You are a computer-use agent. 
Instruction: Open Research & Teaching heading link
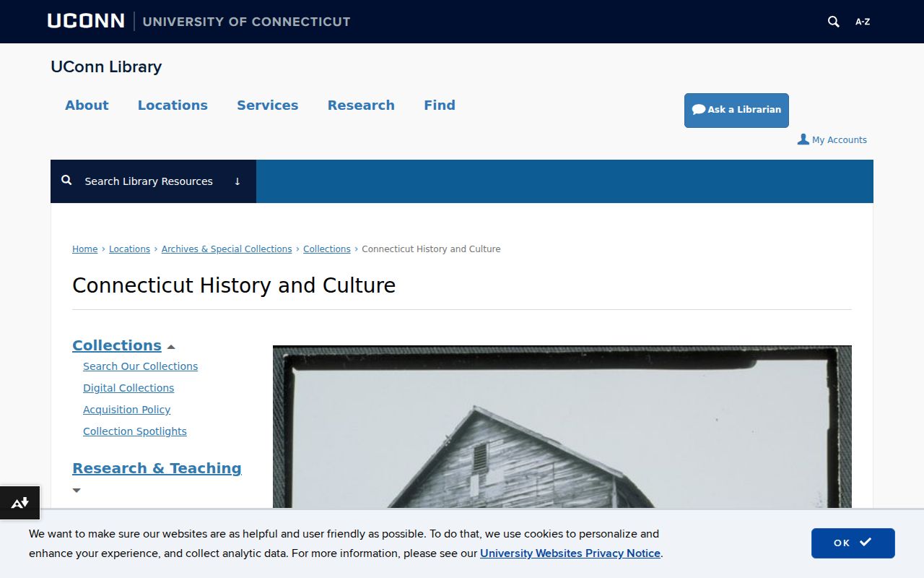tap(157, 468)
